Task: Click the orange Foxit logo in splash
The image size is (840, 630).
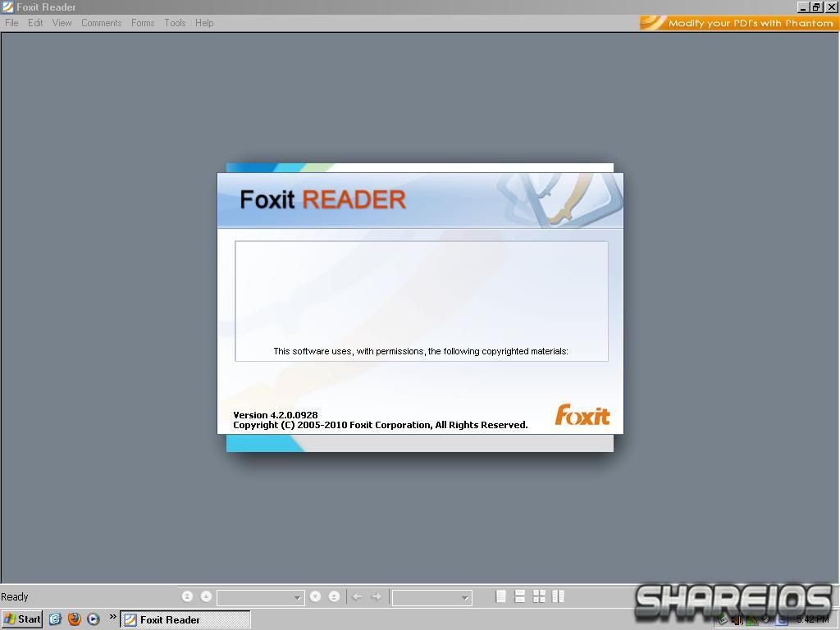Action: tap(582, 415)
